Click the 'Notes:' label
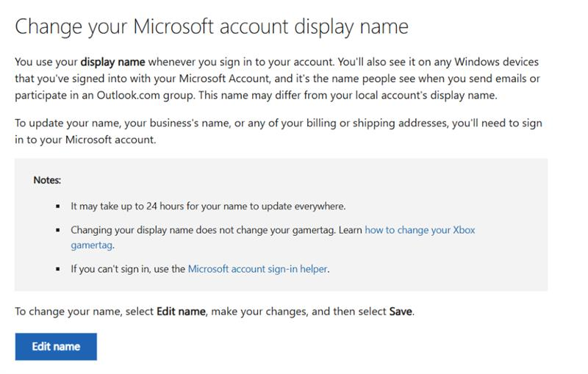This screenshot has height=374, width=588. 47,180
